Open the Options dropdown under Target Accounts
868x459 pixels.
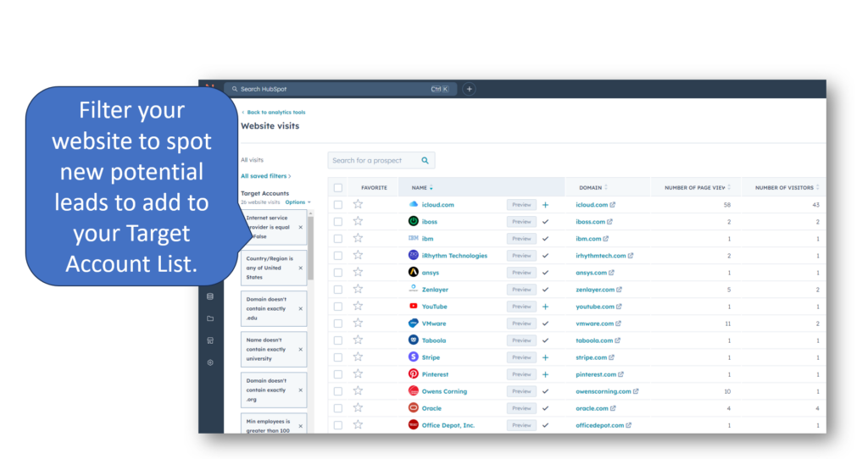[x=298, y=202]
